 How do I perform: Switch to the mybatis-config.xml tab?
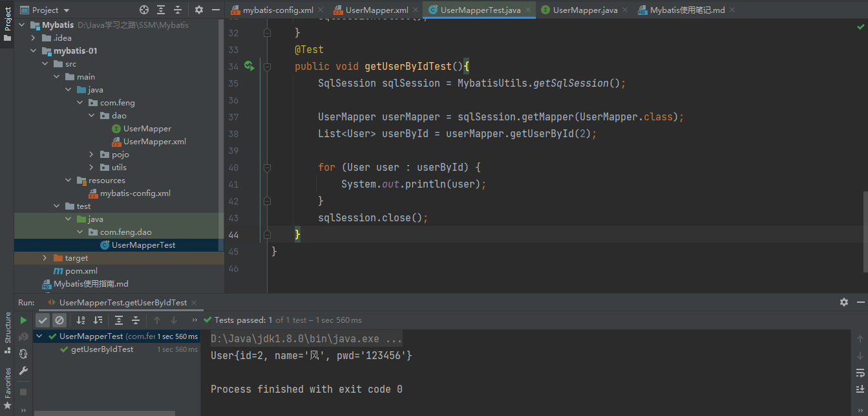point(278,10)
